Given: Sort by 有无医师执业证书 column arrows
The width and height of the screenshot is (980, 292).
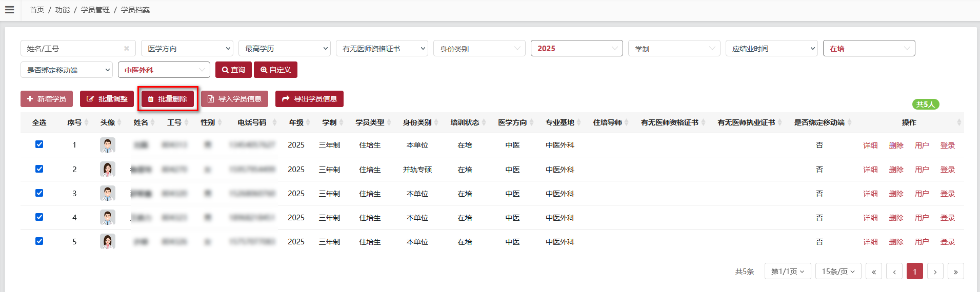Looking at the screenshot, I should [x=780, y=122].
